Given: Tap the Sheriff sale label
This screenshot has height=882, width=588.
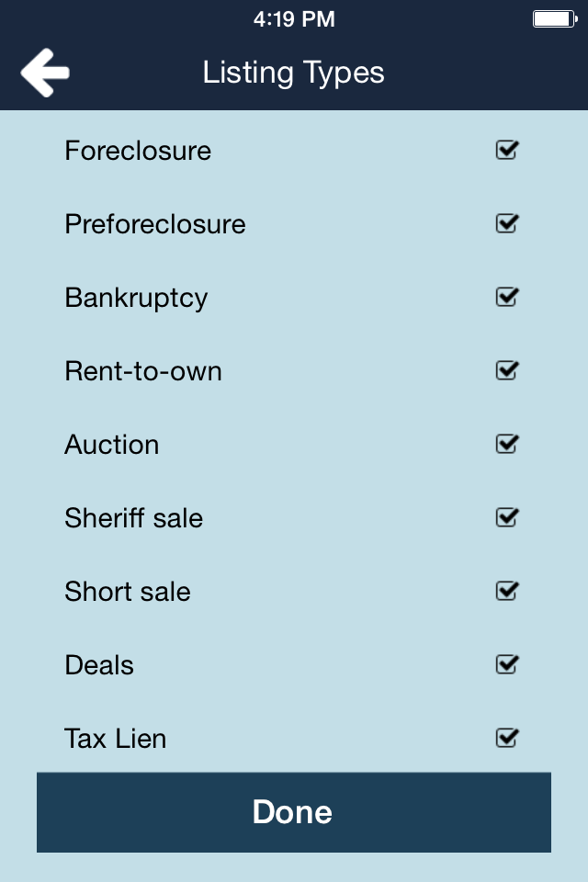Looking at the screenshot, I should click(x=134, y=518).
